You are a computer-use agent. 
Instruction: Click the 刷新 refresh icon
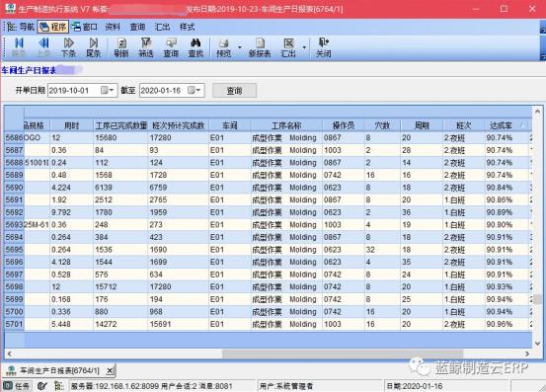[x=121, y=47]
